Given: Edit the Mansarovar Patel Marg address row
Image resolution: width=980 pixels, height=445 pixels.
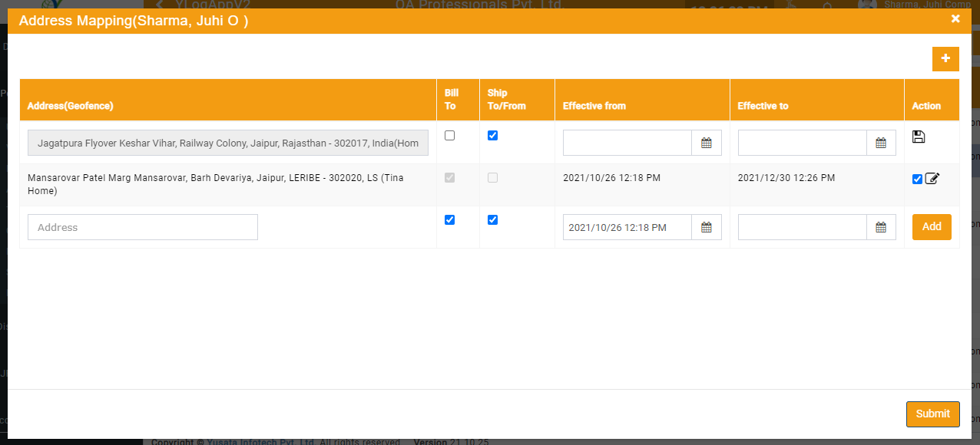Looking at the screenshot, I should (x=932, y=179).
